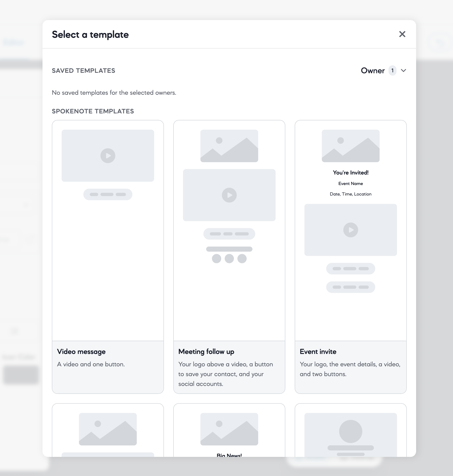Click the 'A video and one button.' description

tap(91, 364)
